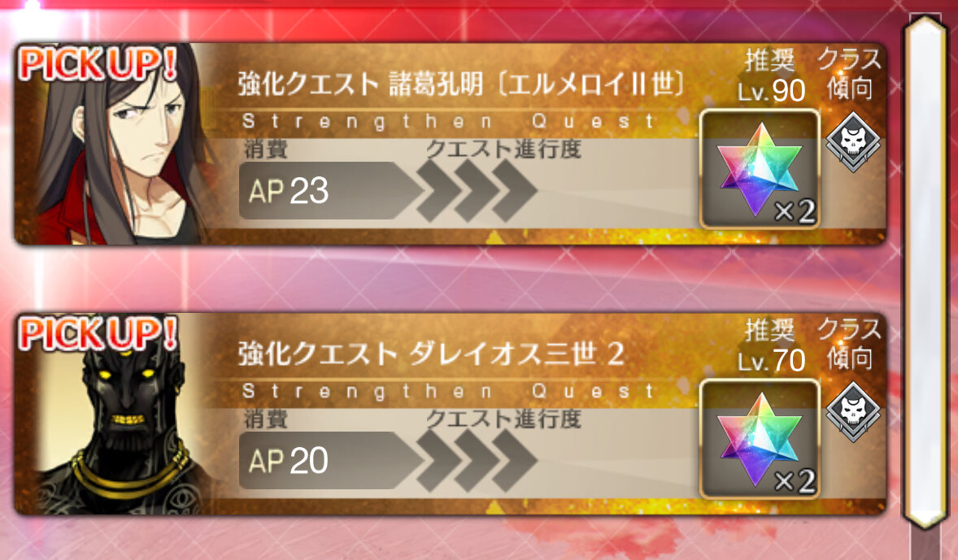Open the ダレイオス三世 2 strengthening quest

(451, 414)
